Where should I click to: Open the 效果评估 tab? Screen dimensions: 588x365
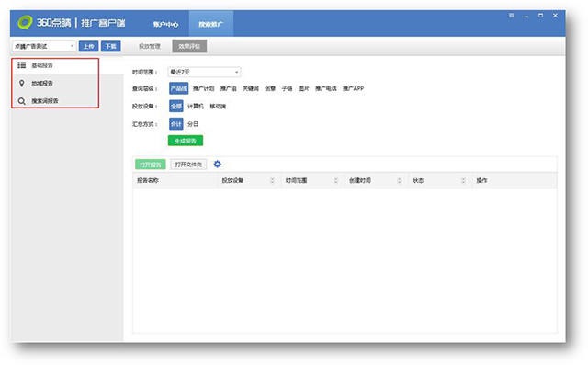coord(189,46)
